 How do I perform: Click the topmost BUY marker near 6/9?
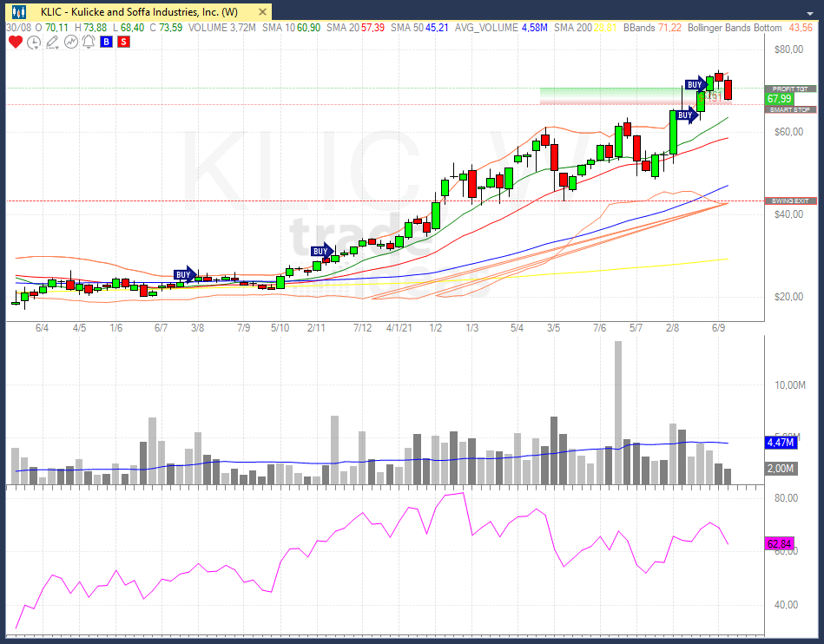(x=695, y=84)
